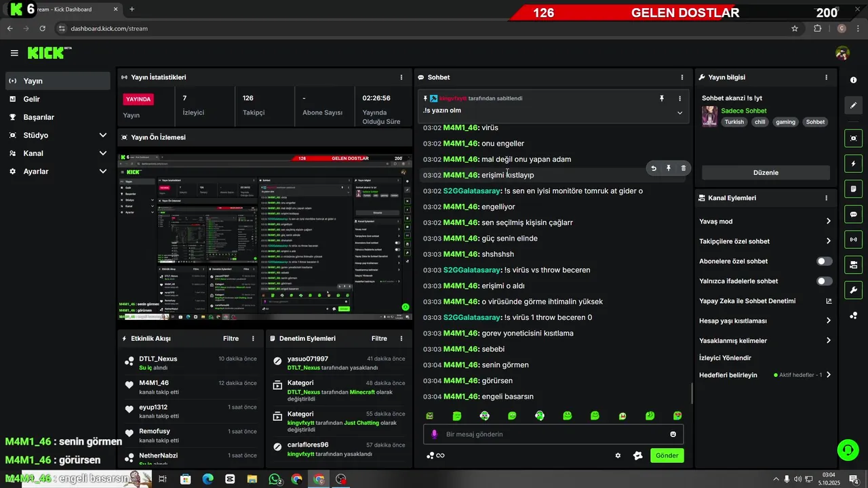Expand the pinned message chevron
Screen dimensions: 868x488
(679, 113)
